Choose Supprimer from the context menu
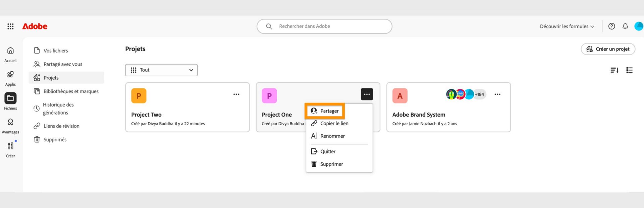The image size is (644, 208). pos(339,164)
